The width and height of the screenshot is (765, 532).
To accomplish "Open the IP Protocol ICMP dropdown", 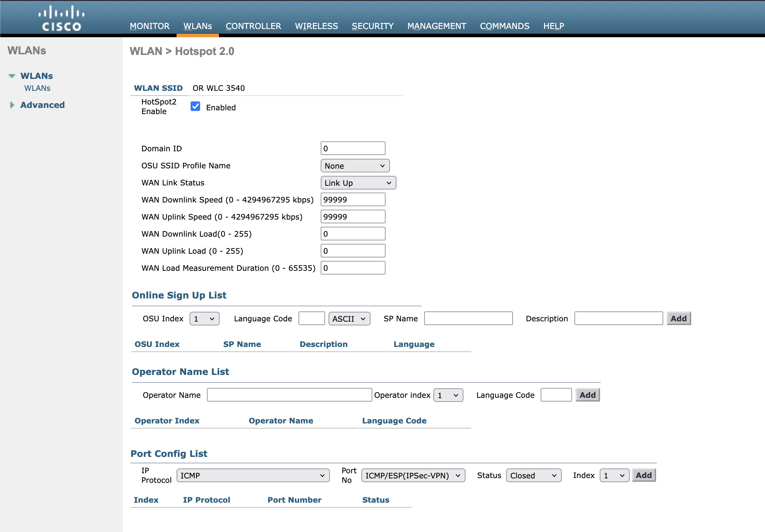I will pos(253,475).
